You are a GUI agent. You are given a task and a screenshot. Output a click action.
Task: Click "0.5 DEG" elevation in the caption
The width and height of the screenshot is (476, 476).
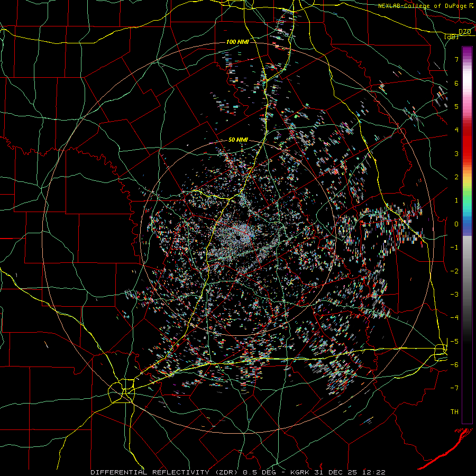coord(260,472)
